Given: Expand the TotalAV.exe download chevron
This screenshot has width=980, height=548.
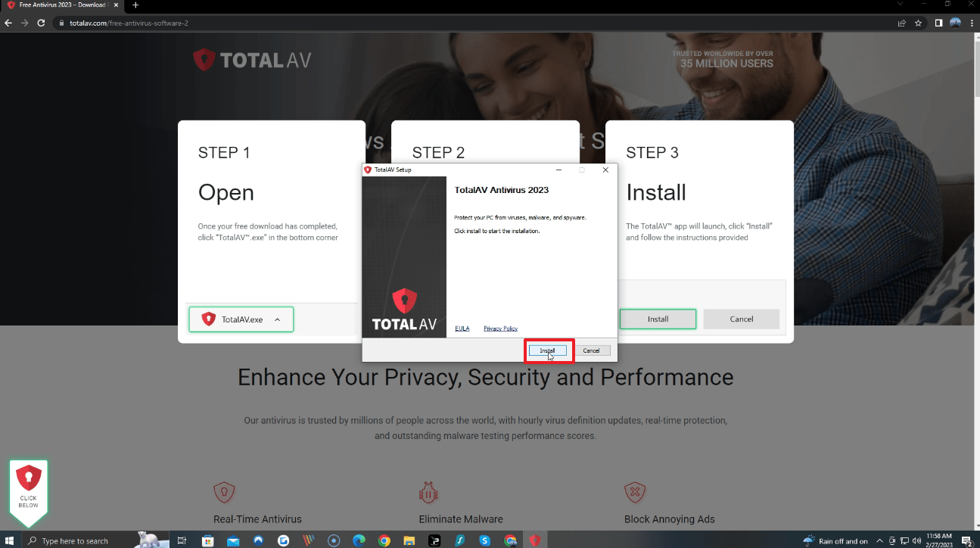Looking at the screenshot, I should click(x=277, y=319).
